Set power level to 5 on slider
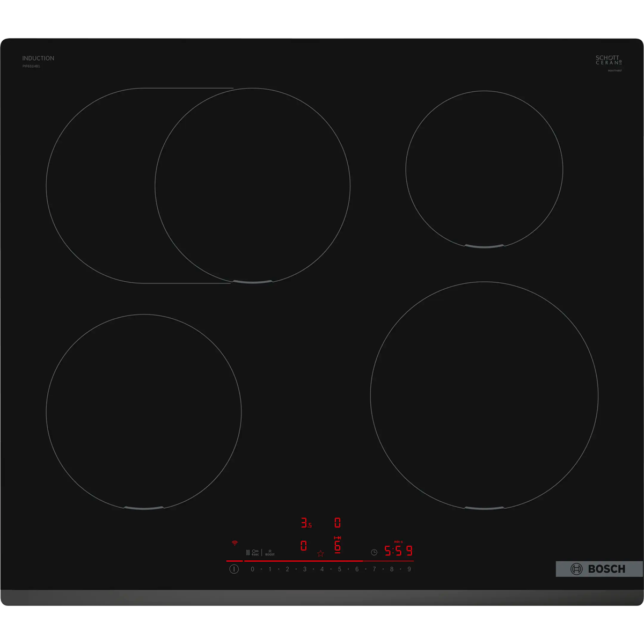The image size is (644, 644). point(339,569)
